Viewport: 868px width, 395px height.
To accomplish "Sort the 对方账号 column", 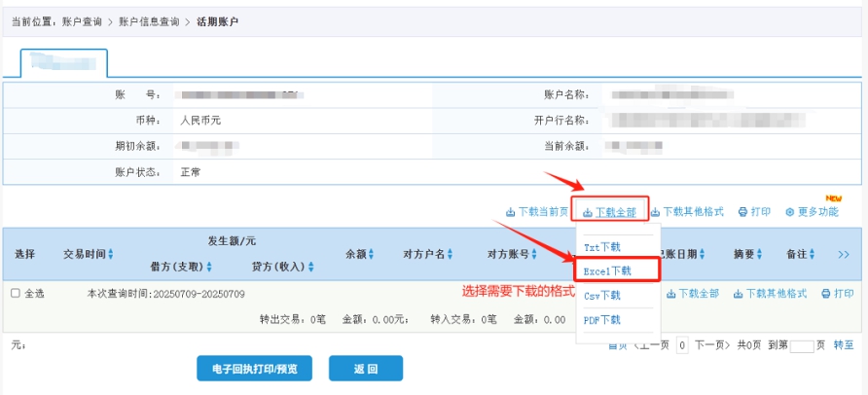I will (x=534, y=254).
